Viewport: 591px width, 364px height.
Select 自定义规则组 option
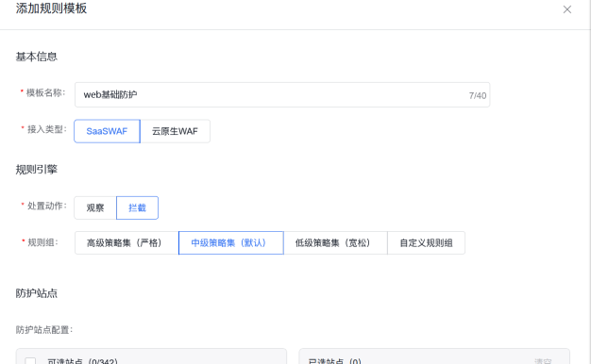tap(426, 242)
